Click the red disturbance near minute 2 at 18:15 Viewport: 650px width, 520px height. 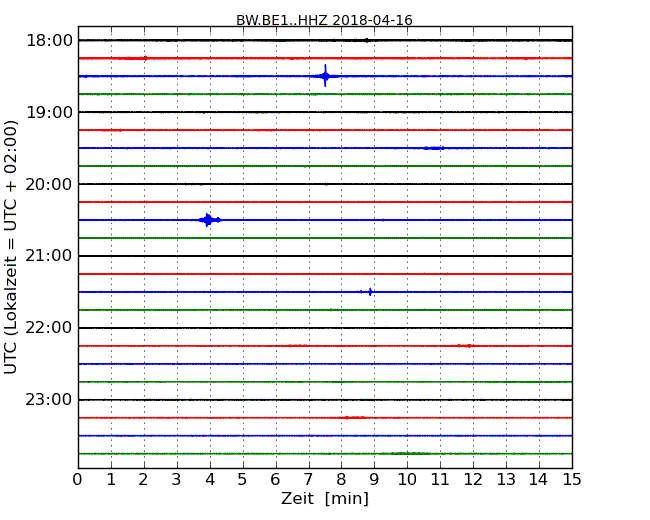click(x=133, y=58)
